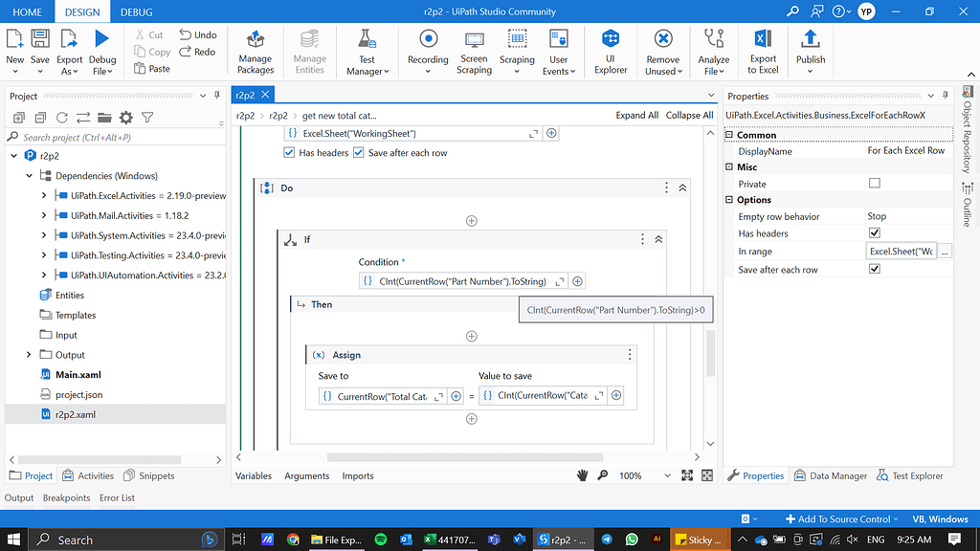
Task: Switch to HOME ribbon tab
Action: (x=28, y=11)
